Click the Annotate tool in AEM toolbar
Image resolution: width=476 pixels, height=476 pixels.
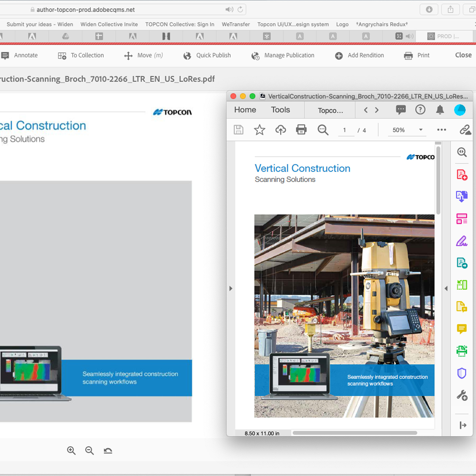pyautogui.click(x=19, y=56)
